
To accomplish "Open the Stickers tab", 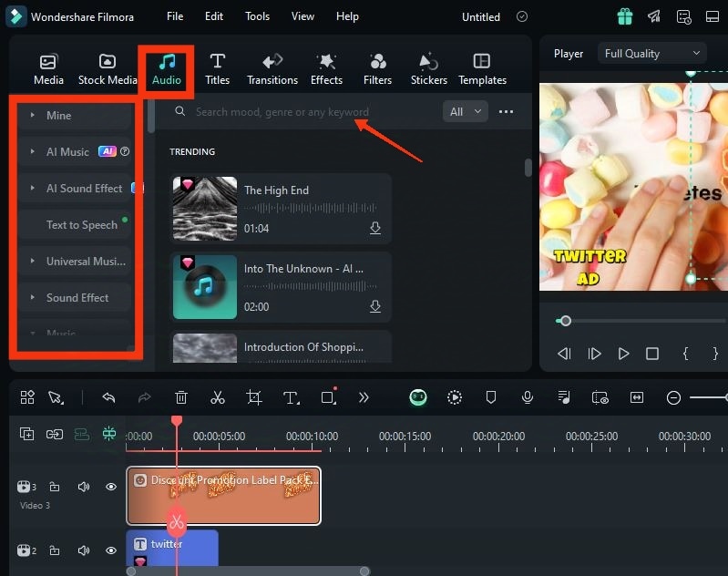I will point(428,69).
